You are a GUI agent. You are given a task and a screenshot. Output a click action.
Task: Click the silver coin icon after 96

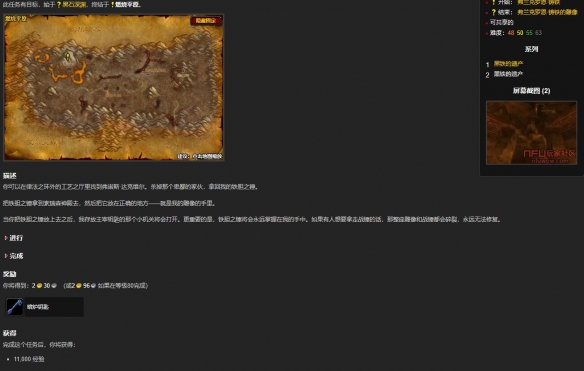pyautogui.click(x=93, y=286)
